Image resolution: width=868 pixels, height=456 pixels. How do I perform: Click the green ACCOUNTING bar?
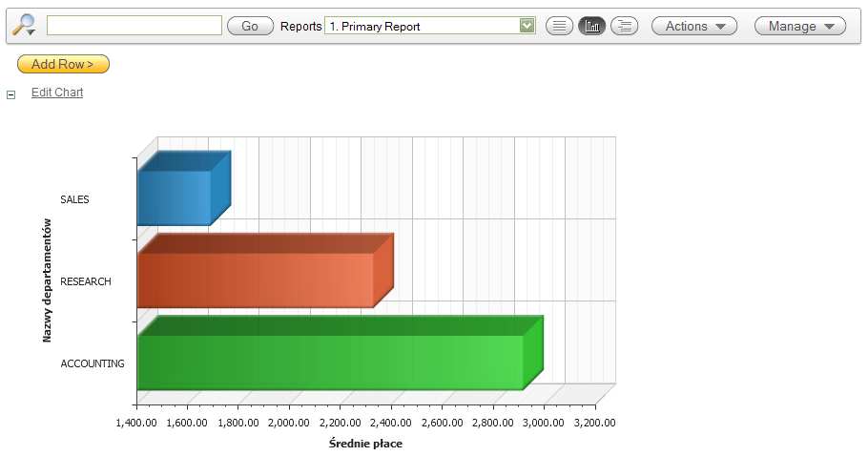coord(340,353)
